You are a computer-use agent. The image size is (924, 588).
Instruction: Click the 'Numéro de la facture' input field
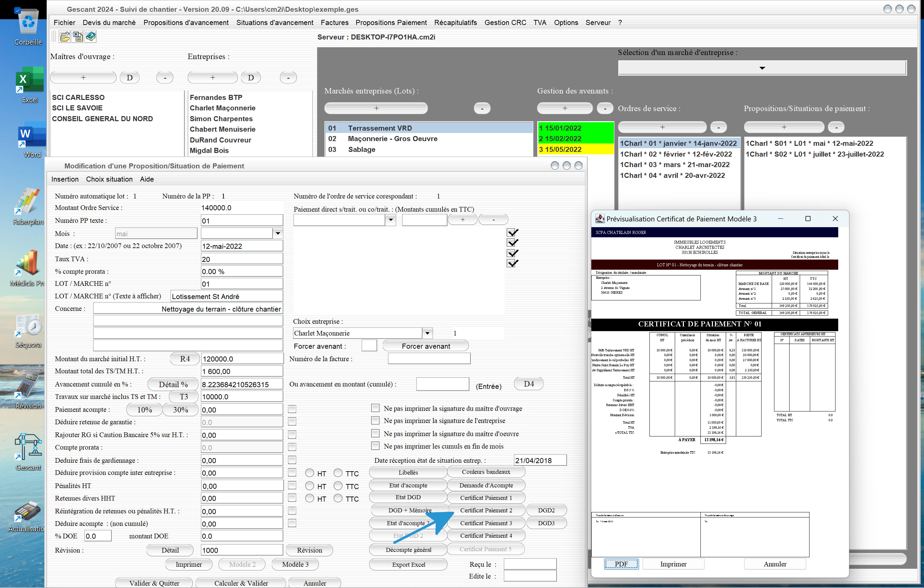pos(429,358)
